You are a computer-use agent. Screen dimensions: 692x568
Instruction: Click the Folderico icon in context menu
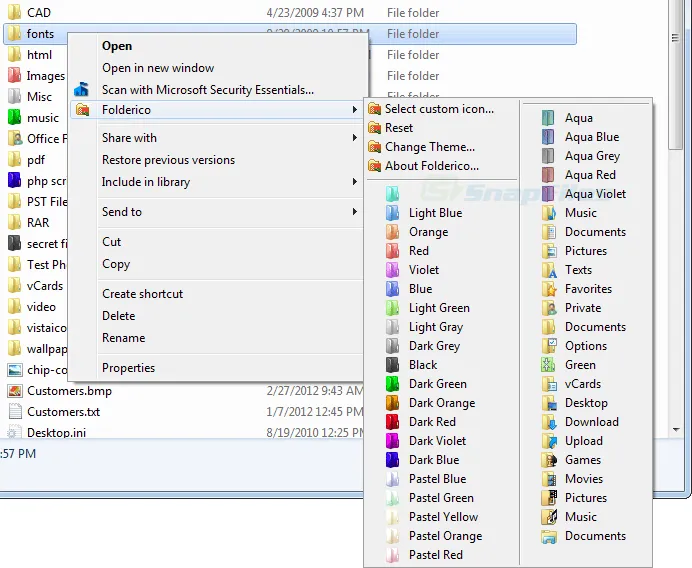tap(83, 109)
